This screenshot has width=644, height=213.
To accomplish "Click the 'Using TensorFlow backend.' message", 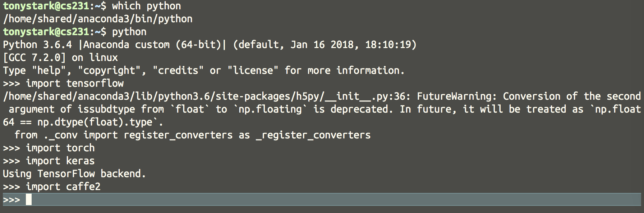I will coord(74,174).
